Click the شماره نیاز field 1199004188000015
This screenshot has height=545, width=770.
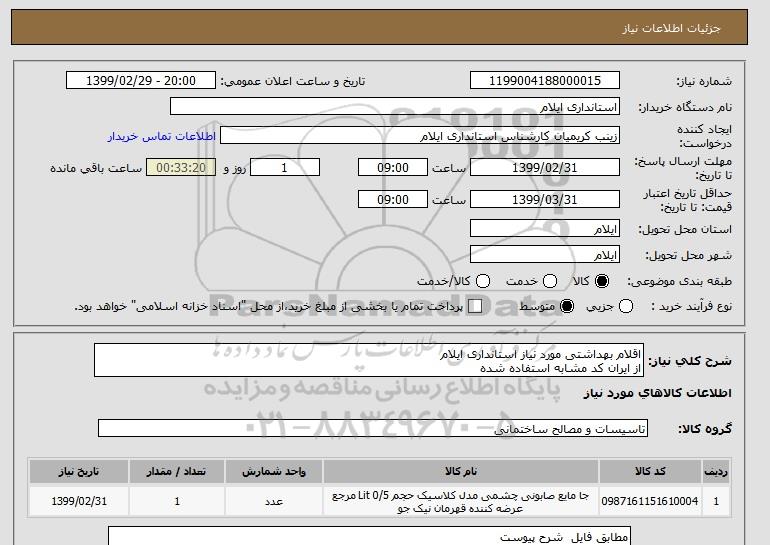click(x=545, y=81)
